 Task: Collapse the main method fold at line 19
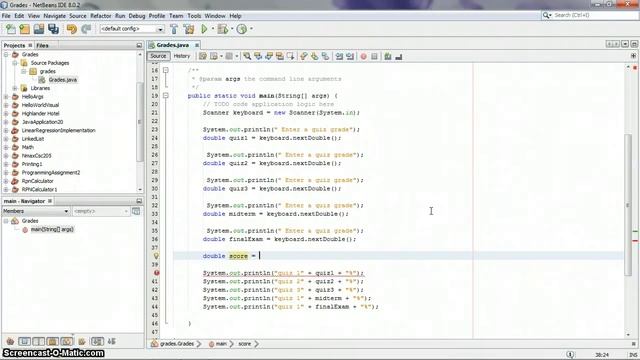pyautogui.click(x=166, y=96)
